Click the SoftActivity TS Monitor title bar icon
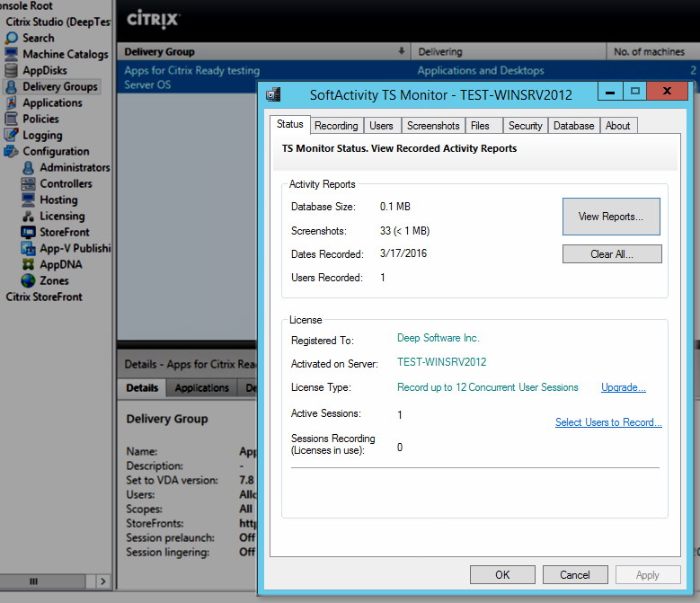The height and width of the screenshot is (603, 700). (x=273, y=94)
